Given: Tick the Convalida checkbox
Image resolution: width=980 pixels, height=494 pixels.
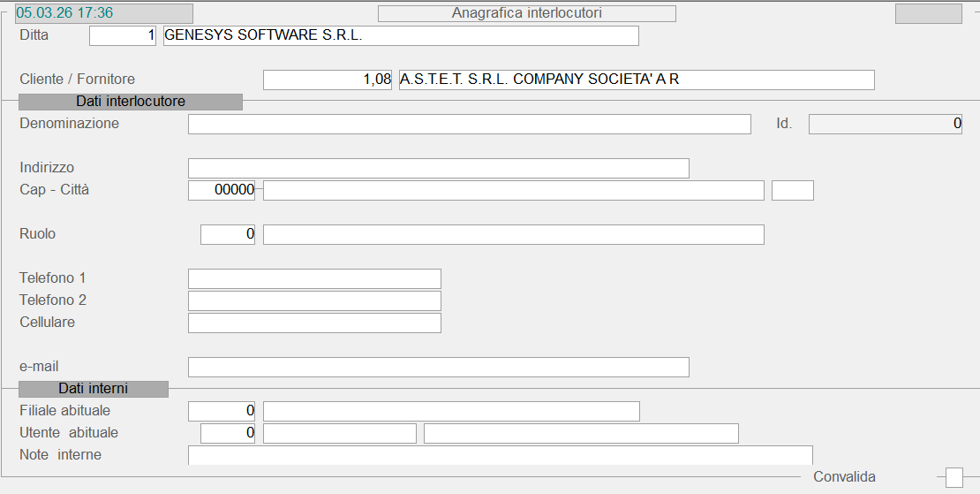Looking at the screenshot, I should coord(954,477).
